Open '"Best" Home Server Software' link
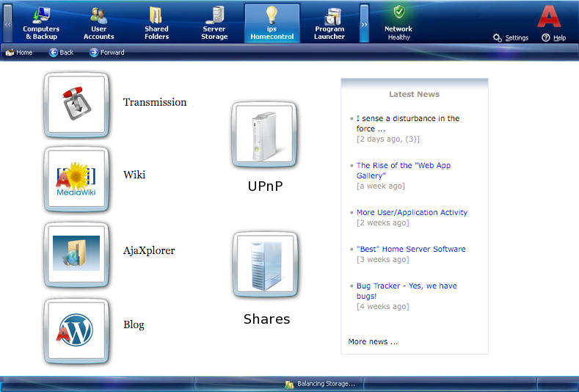579x392 pixels. 411,249
